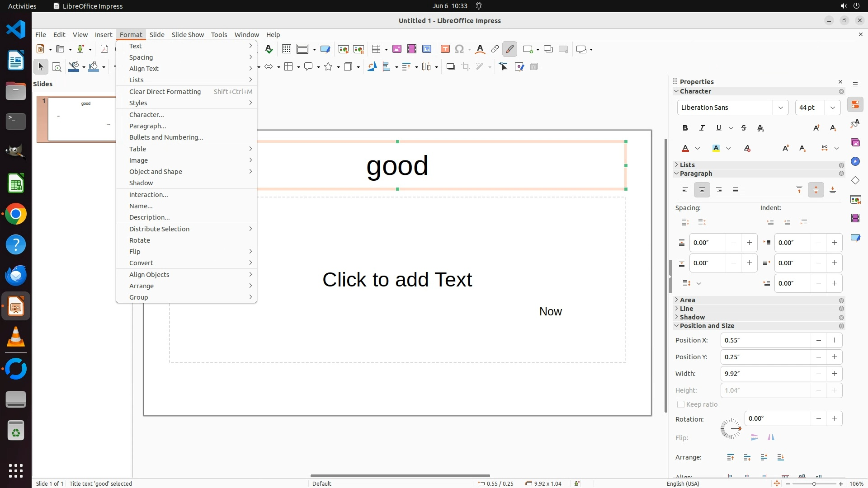
Task: Click the Insert Special Character icon
Action: [x=459, y=49]
